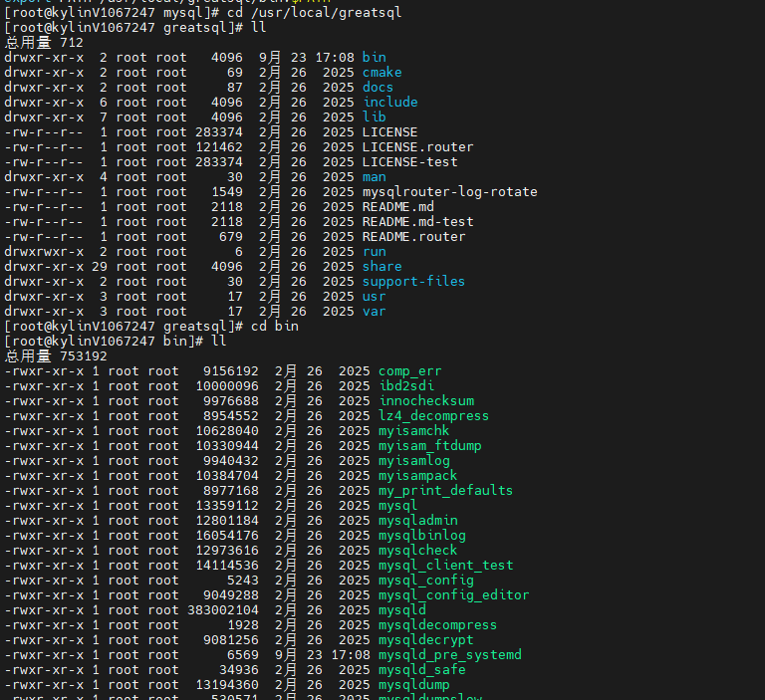Click the '712' total usage value

coord(72,43)
